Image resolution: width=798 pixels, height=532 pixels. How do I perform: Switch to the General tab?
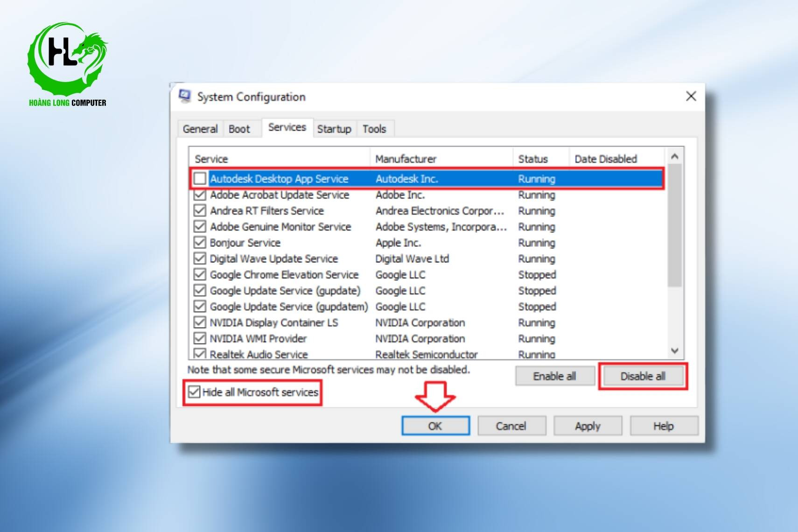coord(200,129)
